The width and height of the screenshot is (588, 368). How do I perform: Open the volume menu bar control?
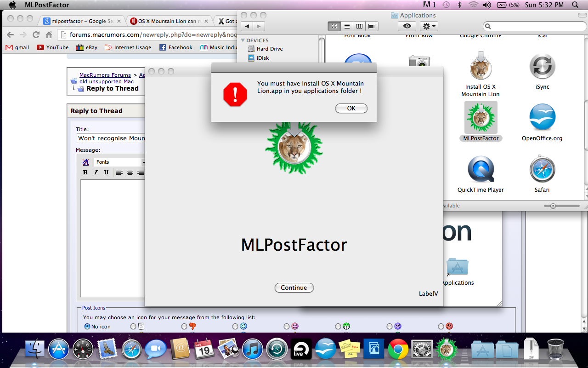pos(487,5)
